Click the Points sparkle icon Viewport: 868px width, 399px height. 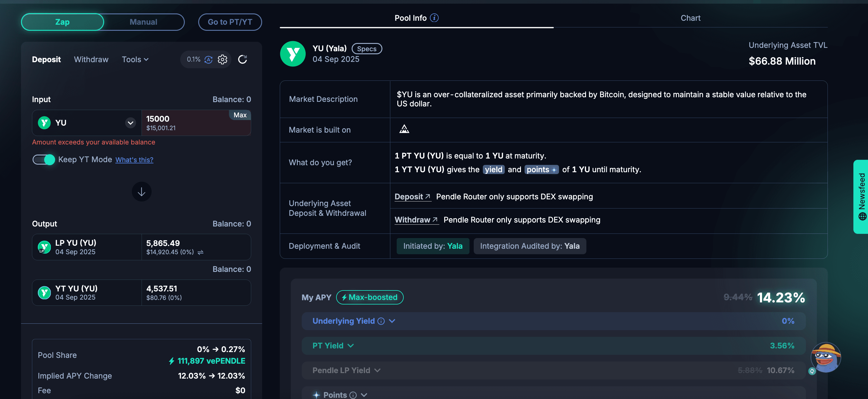(316, 395)
